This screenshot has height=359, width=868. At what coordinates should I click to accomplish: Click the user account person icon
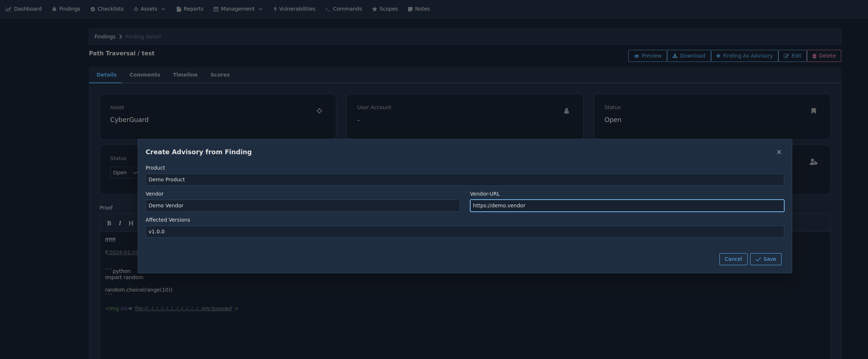(x=566, y=111)
